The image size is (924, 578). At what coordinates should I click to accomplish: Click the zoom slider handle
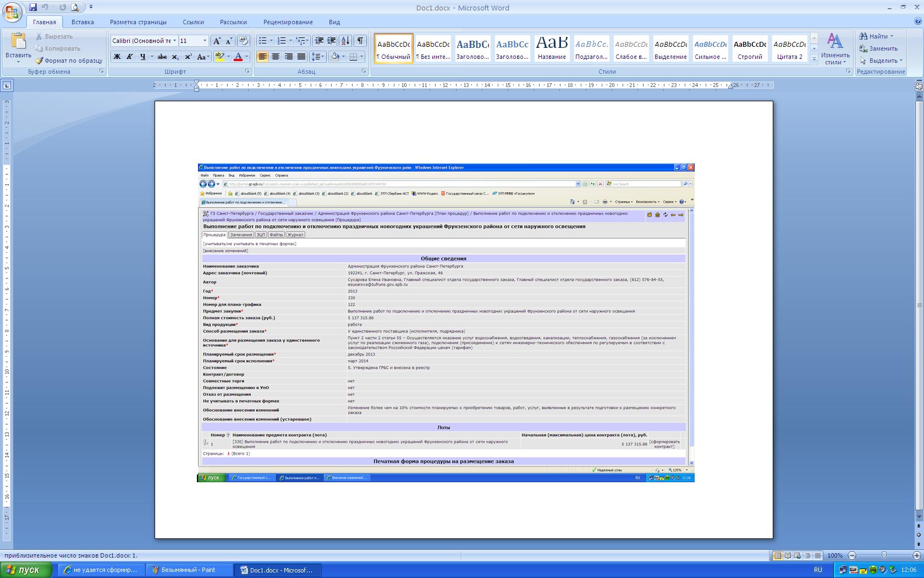884,555
